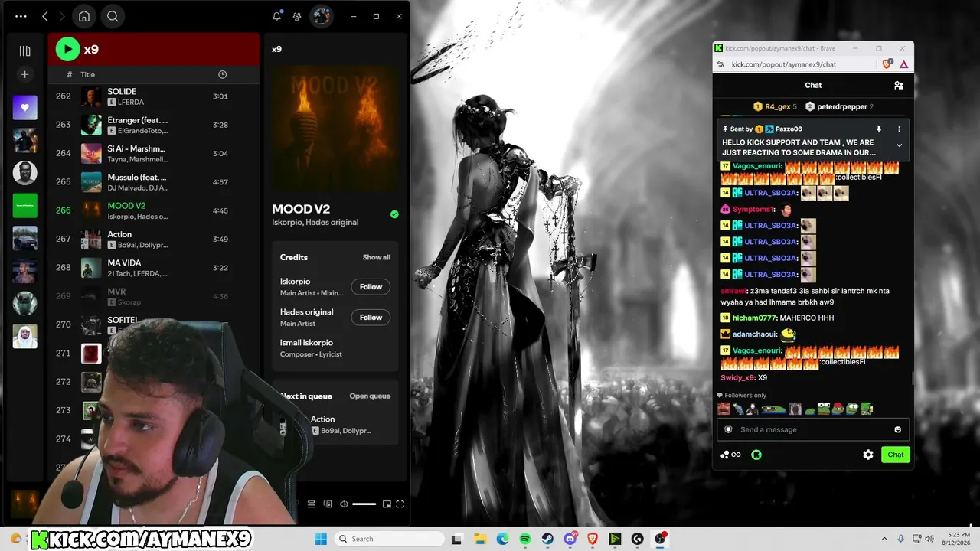Image resolution: width=980 pixels, height=551 pixels.
Task: Select track 267 Action in the playlist
Action: pos(153,239)
